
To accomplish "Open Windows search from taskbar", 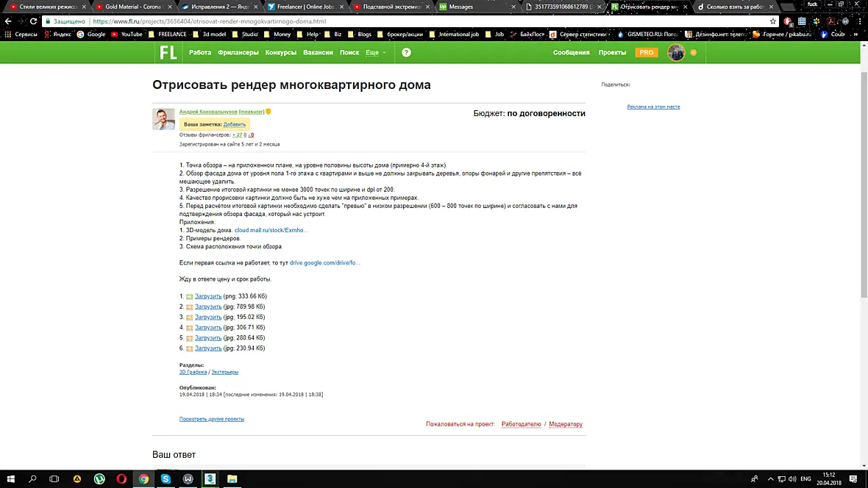I will 32,478.
